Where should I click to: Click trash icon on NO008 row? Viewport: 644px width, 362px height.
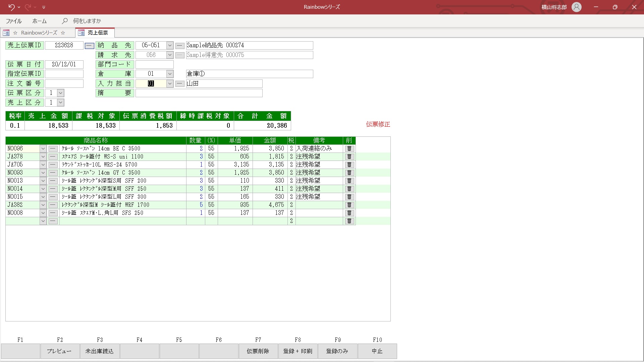[x=349, y=213]
